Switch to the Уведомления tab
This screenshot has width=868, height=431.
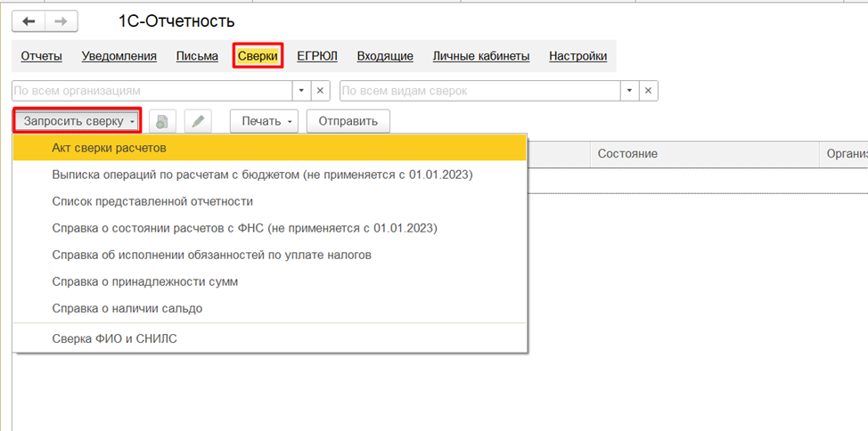click(119, 56)
